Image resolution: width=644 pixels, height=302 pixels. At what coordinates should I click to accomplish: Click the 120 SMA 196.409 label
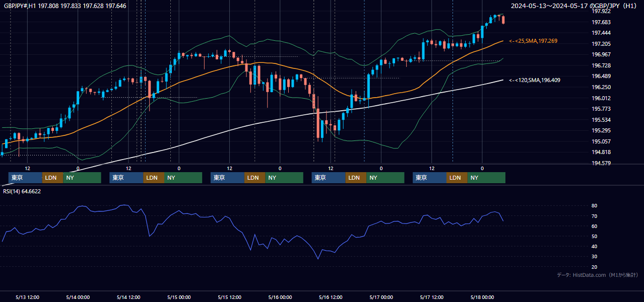[535, 80]
